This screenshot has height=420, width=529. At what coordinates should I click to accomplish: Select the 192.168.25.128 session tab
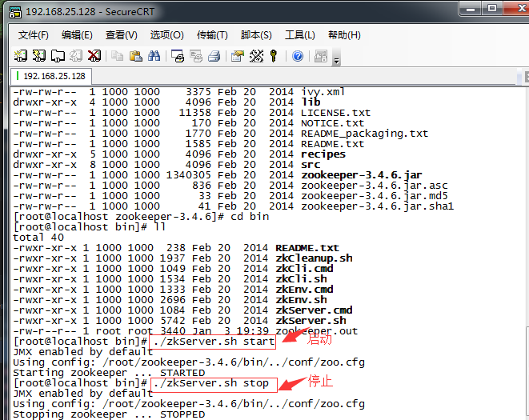point(51,76)
